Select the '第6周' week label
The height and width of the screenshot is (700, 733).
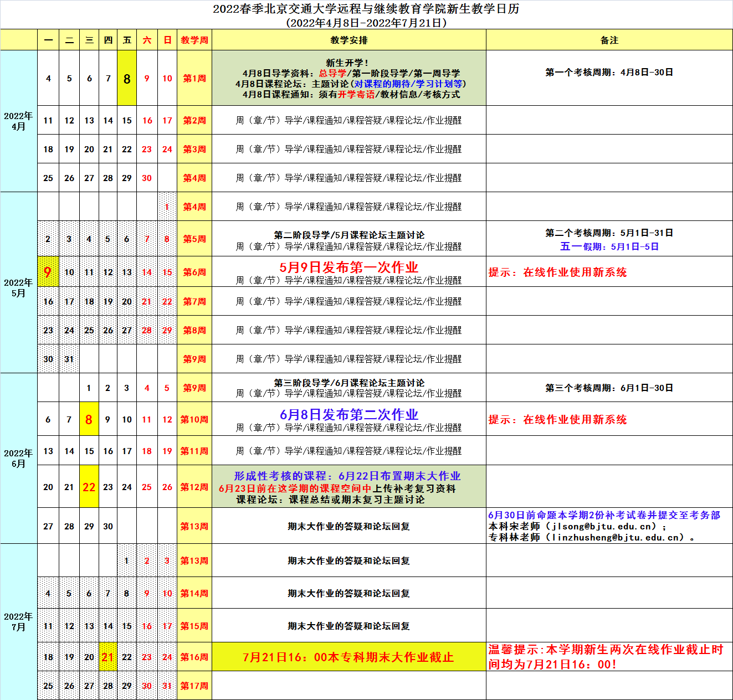pos(194,272)
